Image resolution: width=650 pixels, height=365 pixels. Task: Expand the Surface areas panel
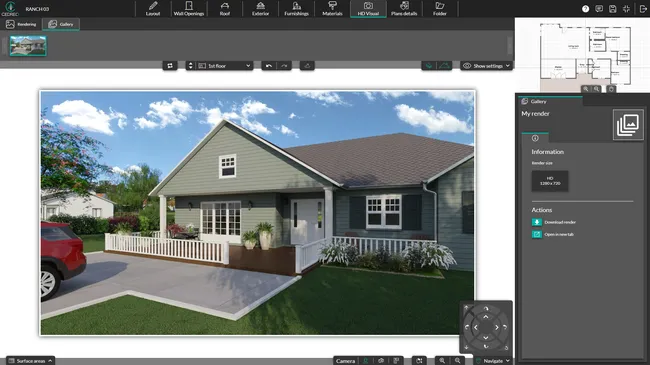point(30,361)
